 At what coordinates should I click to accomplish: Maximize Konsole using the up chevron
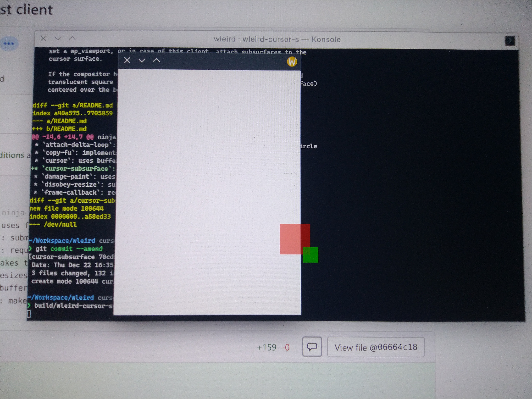coord(72,38)
